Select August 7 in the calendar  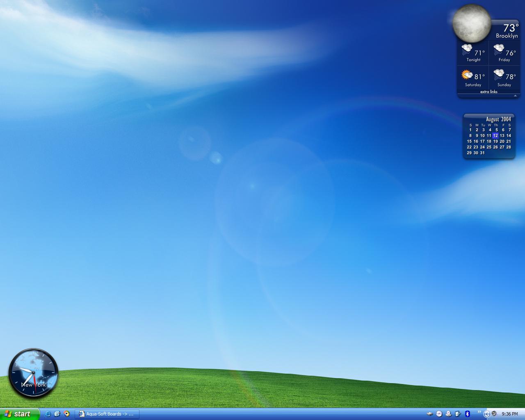pyautogui.click(x=510, y=130)
